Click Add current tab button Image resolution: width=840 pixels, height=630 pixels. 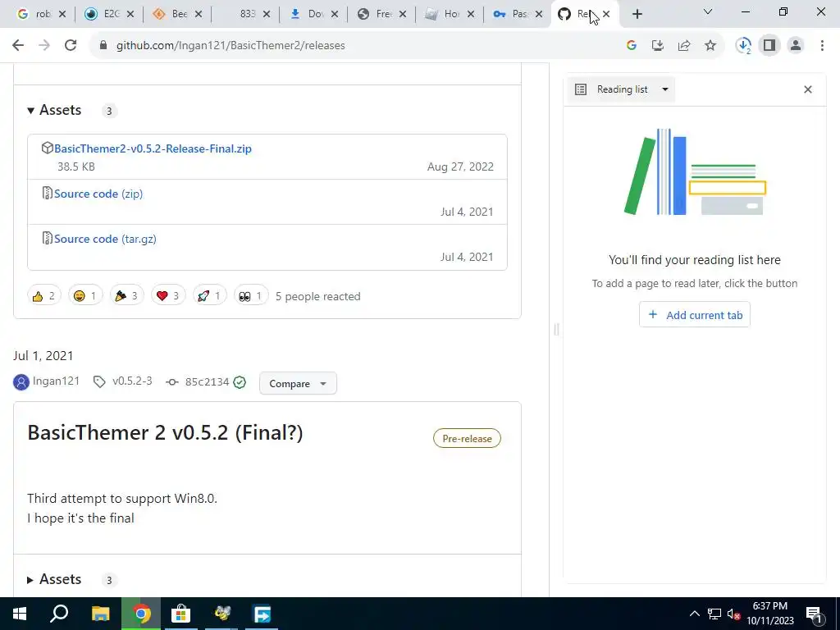pos(694,315)
